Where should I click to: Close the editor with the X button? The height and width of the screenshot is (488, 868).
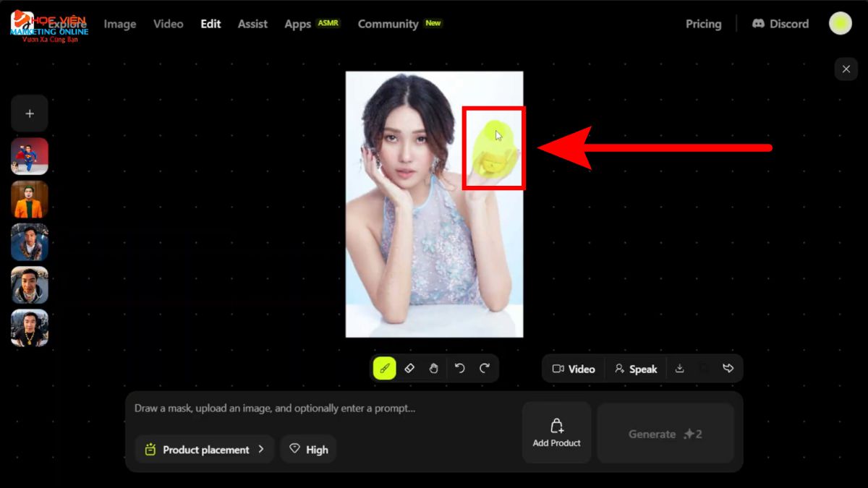pos(846,69)
